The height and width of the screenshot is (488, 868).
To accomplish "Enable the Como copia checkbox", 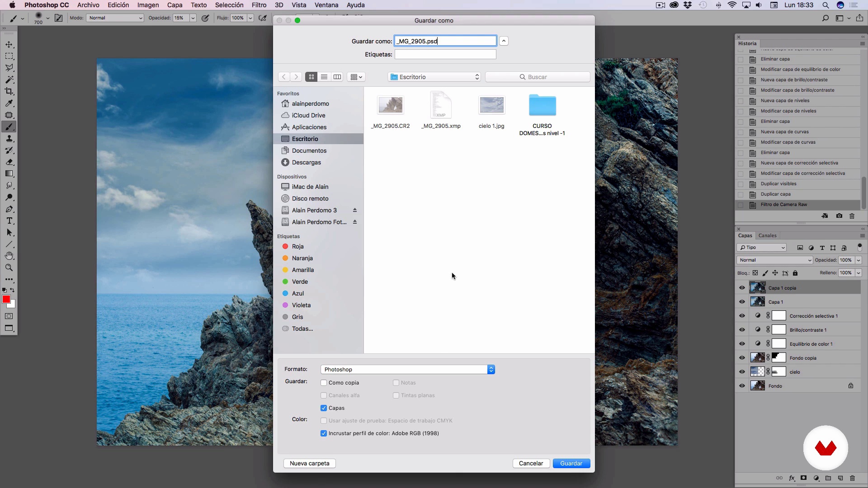I will 324,383.
